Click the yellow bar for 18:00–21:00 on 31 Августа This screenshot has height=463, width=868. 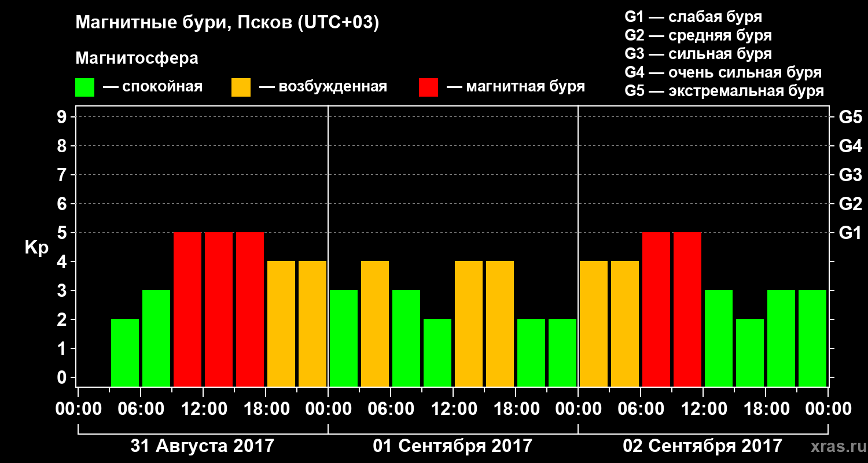tap(281, 324)
